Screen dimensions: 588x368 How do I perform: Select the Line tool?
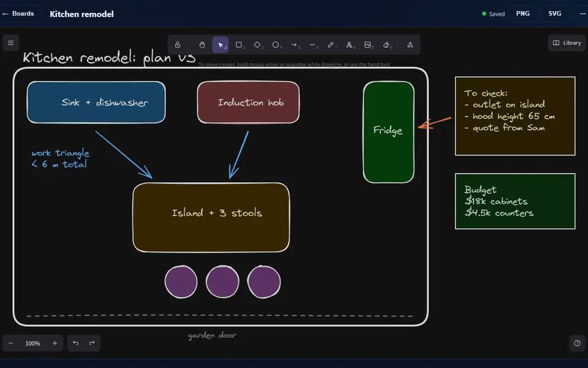pos(312,45)
